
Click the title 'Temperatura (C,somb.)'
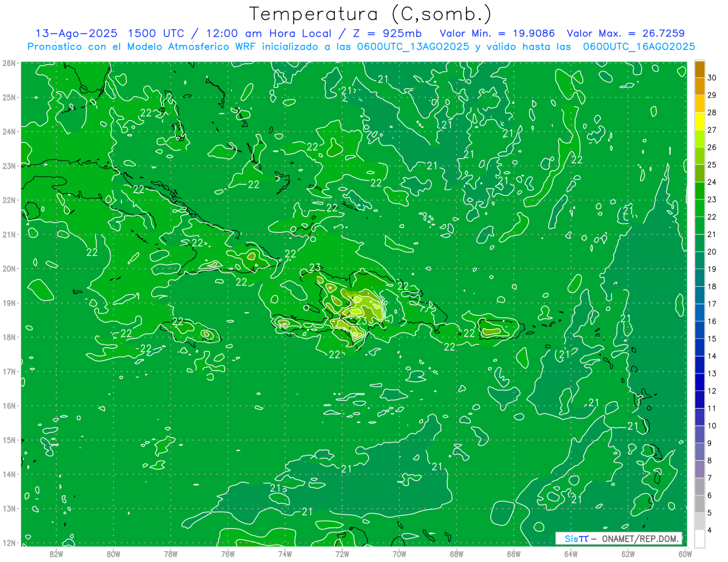pyautogui.click(x=370, y=14)
